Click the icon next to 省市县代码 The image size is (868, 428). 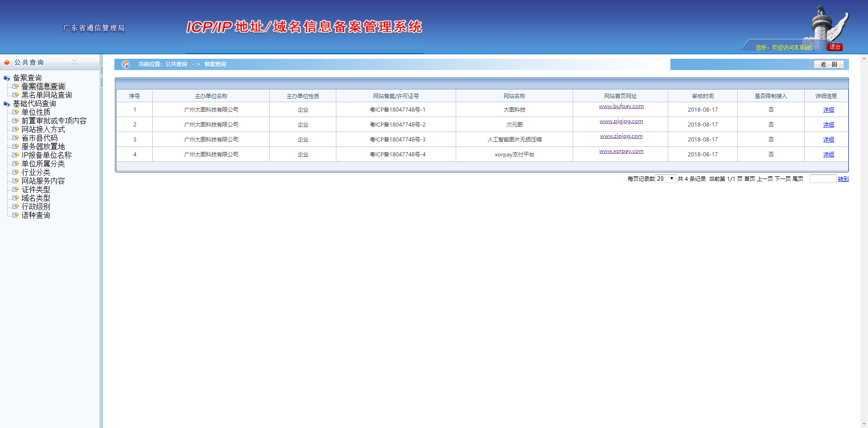point(15,138)
